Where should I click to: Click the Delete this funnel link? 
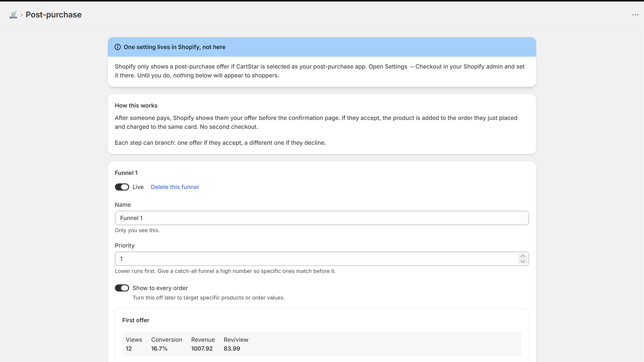pyautogui.click(x=175, y=187)
